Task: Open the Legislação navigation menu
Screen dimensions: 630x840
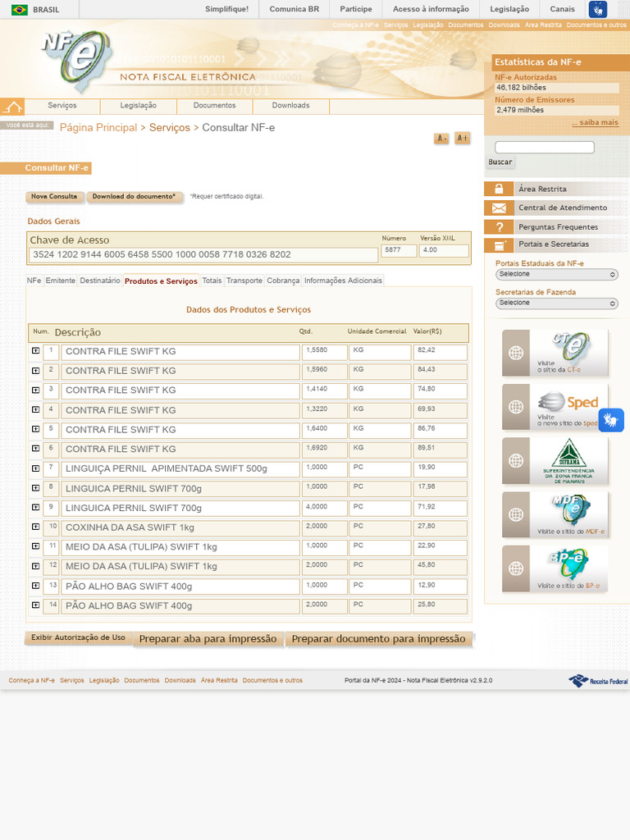Action: (138, 106)
